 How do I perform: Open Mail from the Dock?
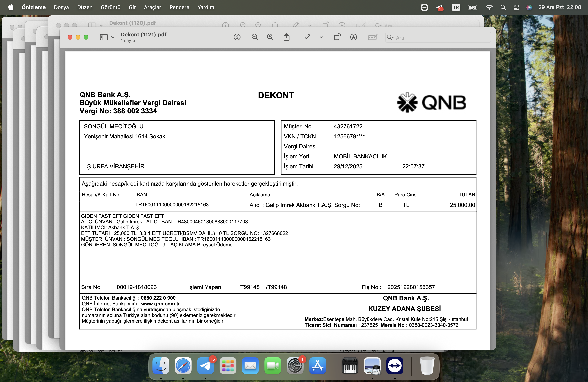[250, 365]
